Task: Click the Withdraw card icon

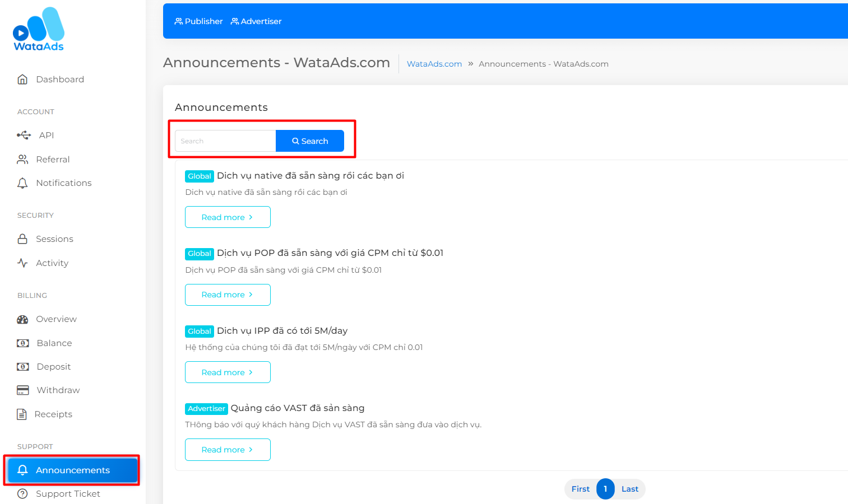Action: [x=23, y=390]
